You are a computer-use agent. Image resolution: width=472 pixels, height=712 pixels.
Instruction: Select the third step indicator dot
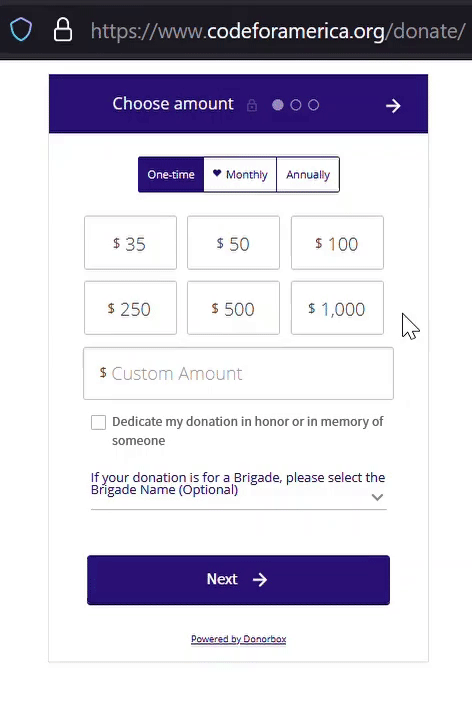point(313,105)
